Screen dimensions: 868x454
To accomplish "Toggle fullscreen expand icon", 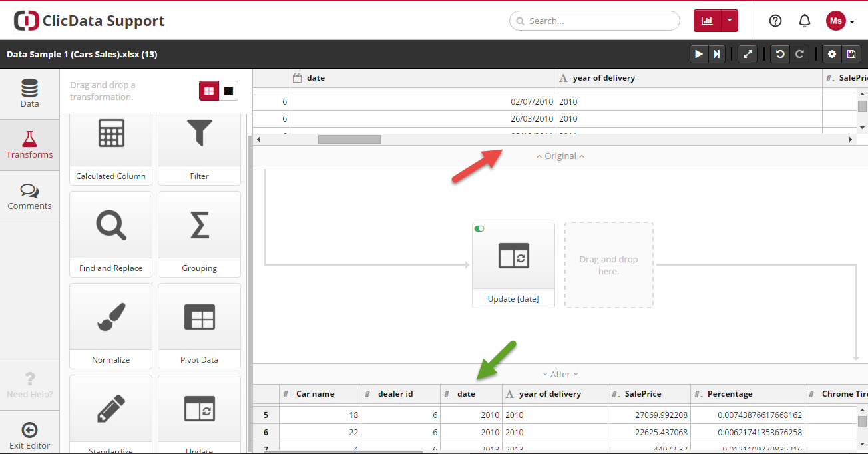I will (748, 54).
